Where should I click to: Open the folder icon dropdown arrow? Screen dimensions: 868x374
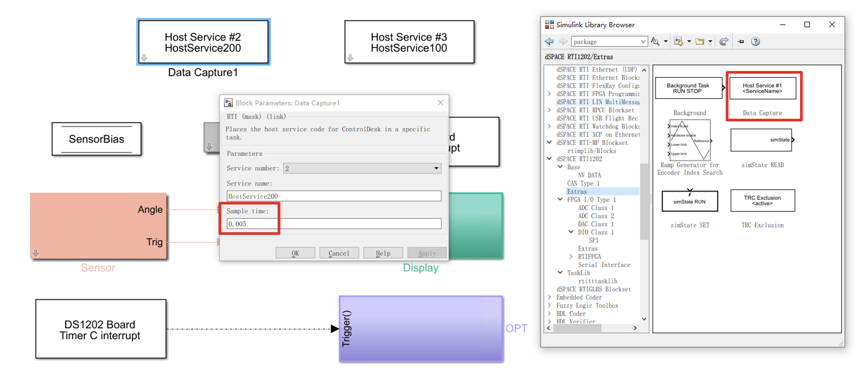click(710, 42)
